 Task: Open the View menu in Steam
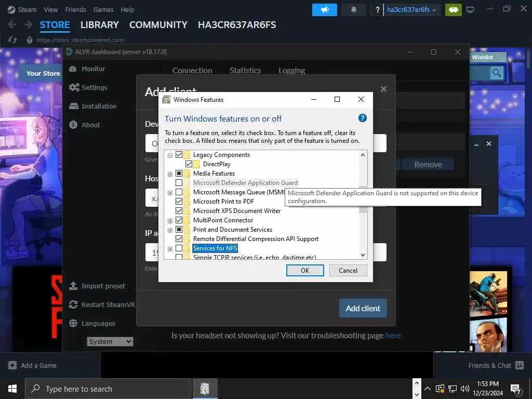pyautogui.click(x=50, y=10)
